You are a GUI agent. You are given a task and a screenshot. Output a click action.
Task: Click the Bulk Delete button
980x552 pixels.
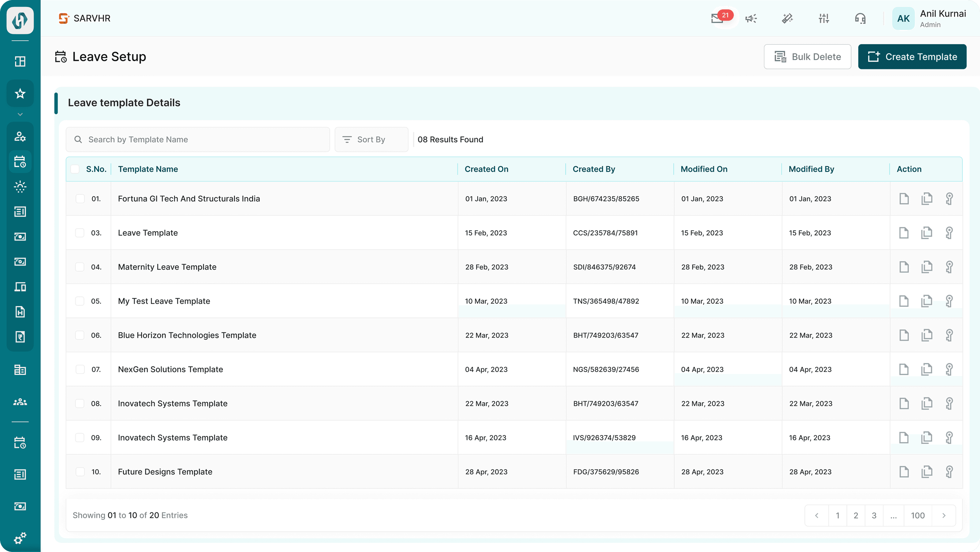807,57
